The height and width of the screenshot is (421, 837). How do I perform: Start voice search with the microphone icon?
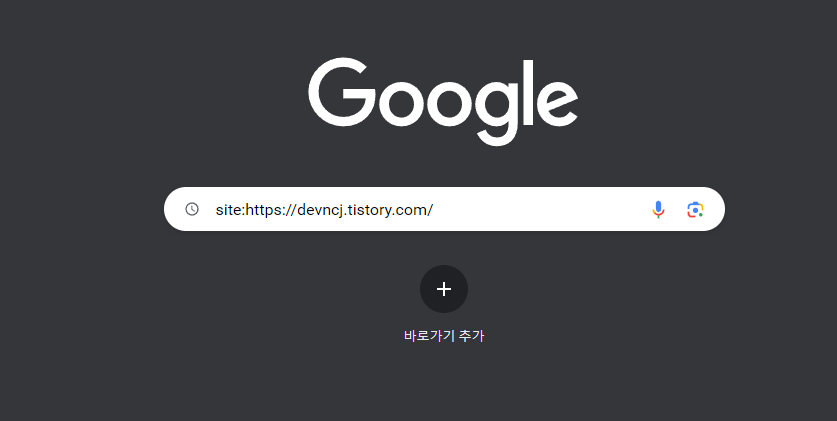coord(658,210)
